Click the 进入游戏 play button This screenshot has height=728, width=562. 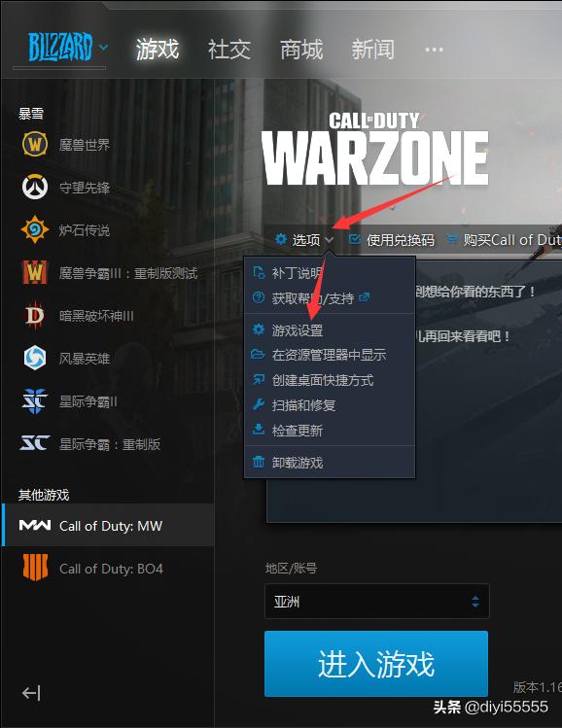pyautogui.click(x=376, y=664)
